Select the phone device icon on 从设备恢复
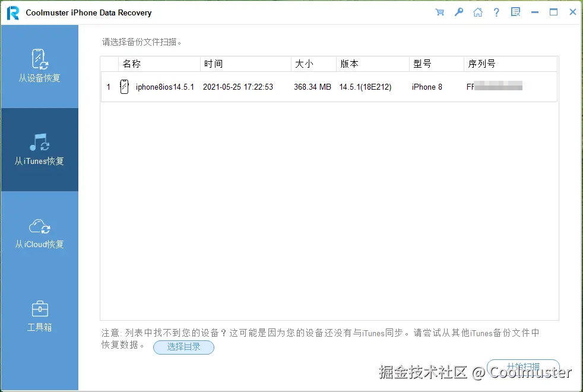The width and height of the screenshot is (583, 392). tap(39, 59)
